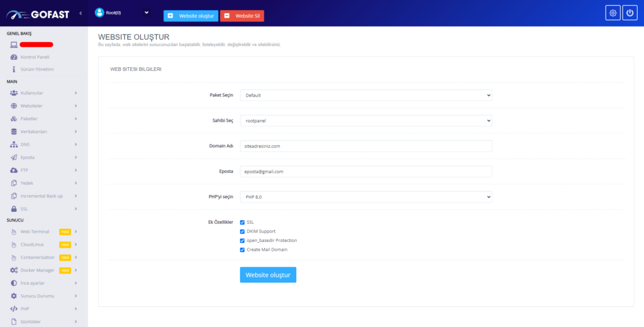
Task: Click the Eposta input field
Action: coord(365,172)
